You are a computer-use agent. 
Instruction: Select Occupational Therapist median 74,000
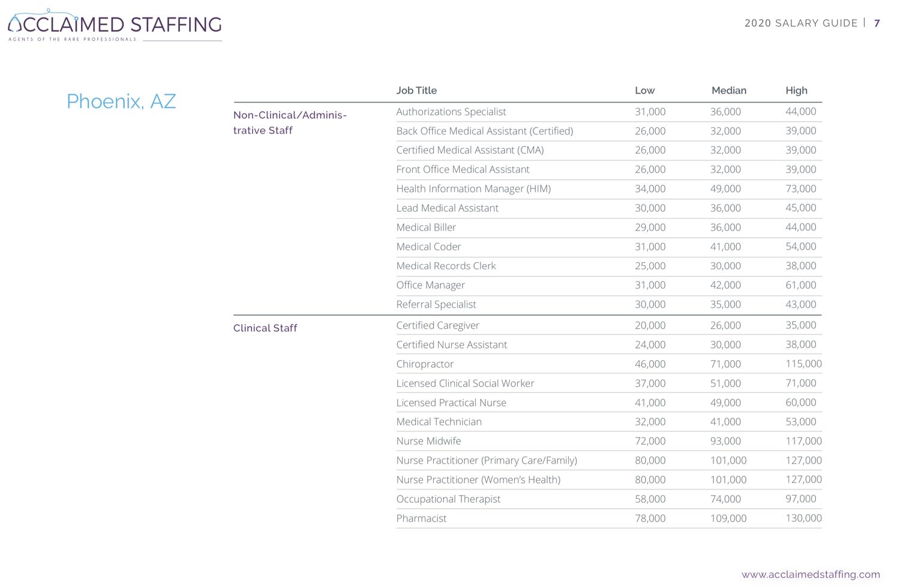pyautogui.click(x=725, y=499)
